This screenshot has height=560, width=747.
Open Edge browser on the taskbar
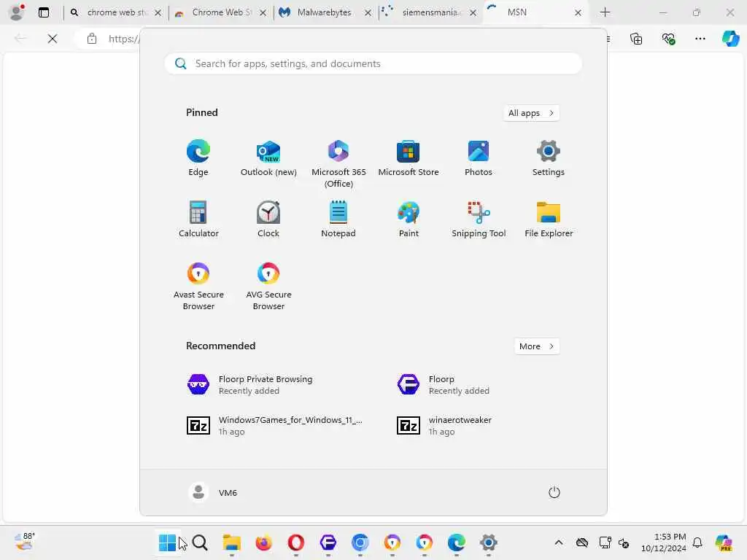[457, 542]
